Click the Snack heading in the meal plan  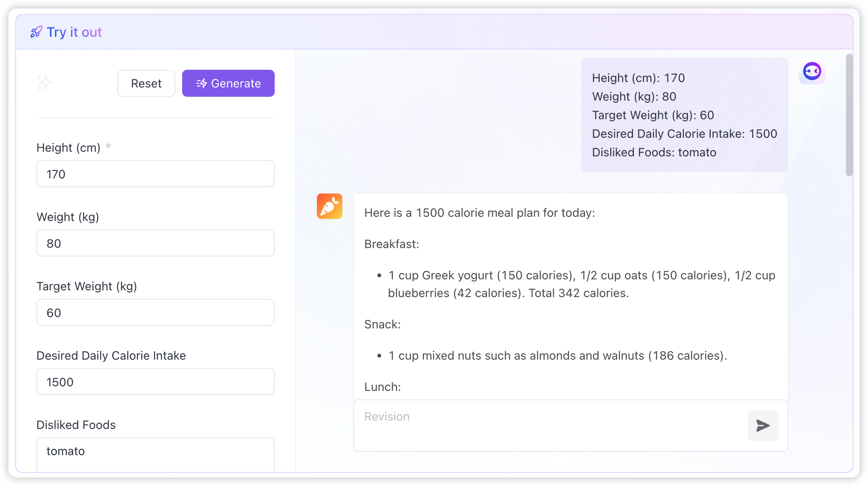[x=382, y=324]
